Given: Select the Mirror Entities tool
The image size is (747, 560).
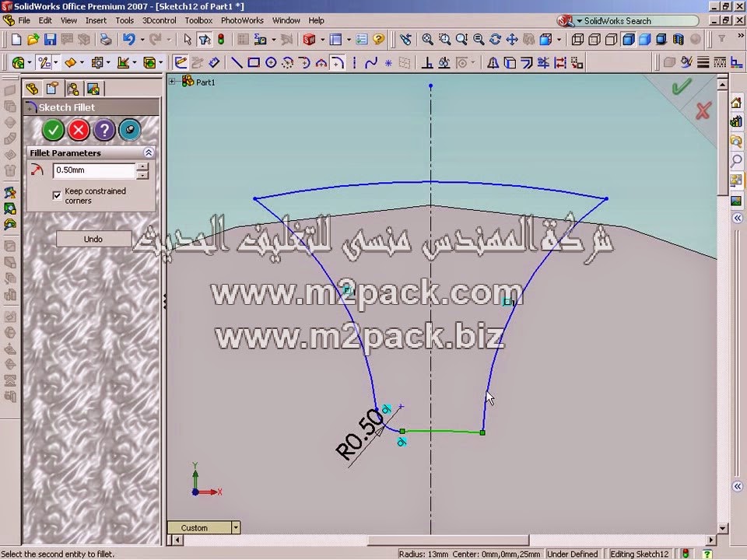Looking at the screenshot, I should click(x=493, y=62).
